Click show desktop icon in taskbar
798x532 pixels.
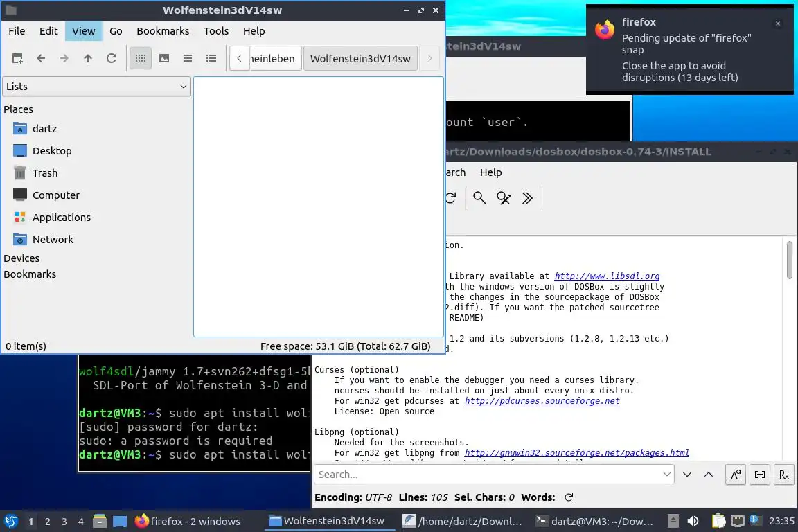pos(120,522)
